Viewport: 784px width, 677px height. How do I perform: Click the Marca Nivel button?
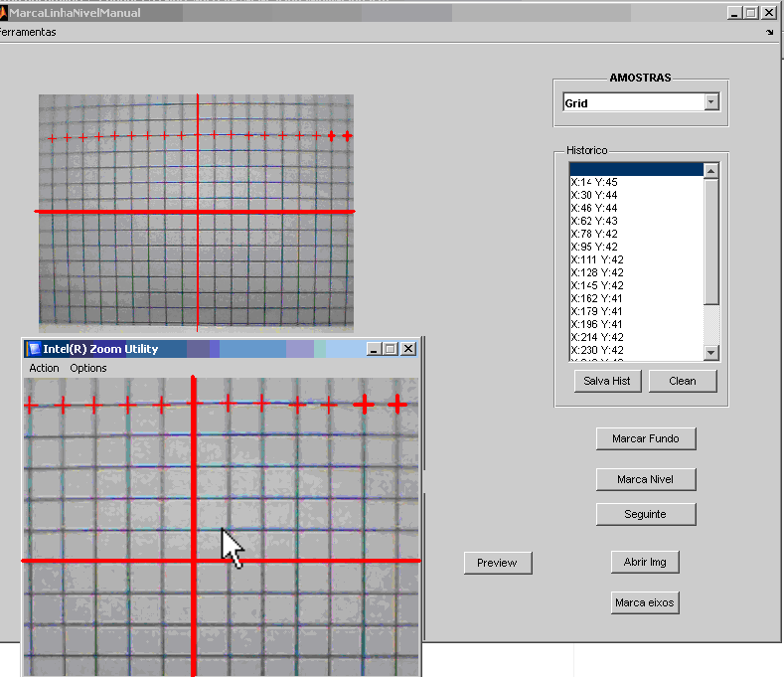point(645,479)
